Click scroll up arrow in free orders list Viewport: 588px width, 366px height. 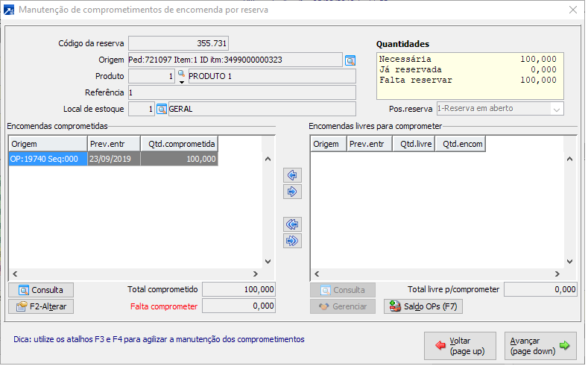pos(569,159)
